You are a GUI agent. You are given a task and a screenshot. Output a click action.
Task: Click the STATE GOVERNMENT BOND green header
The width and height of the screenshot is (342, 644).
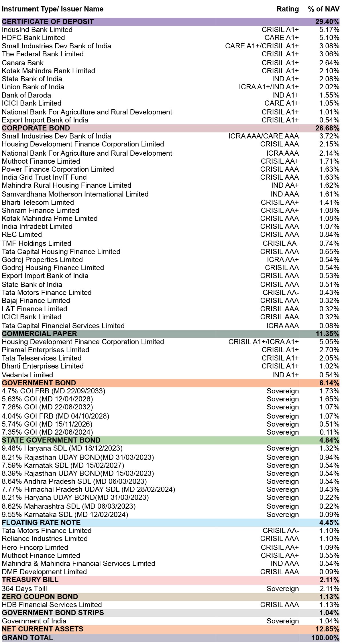[x=171, y=440]
